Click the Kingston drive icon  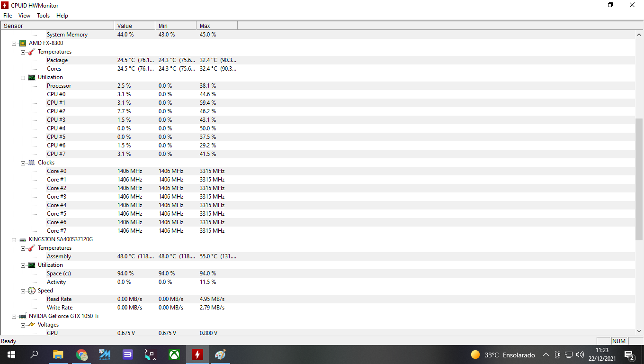[23, 239]
